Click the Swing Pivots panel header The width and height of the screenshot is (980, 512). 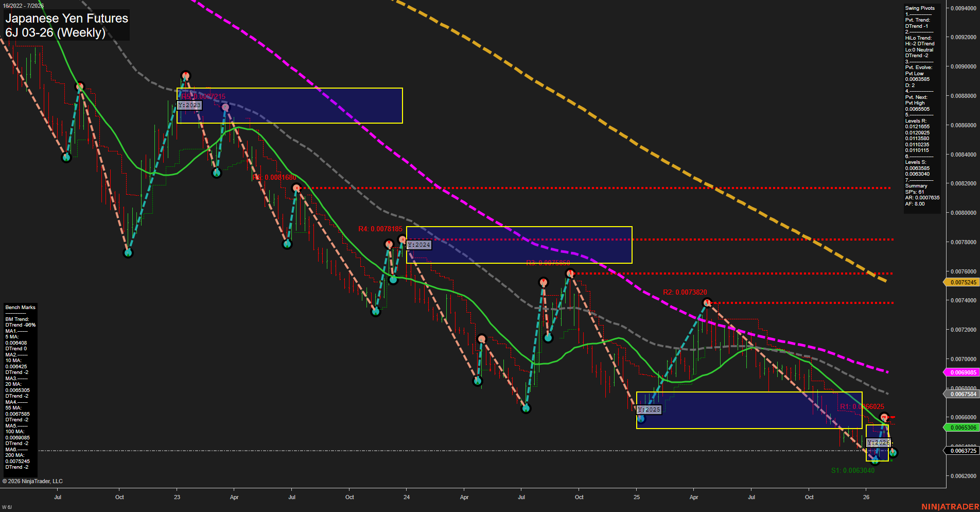(x=919, y=8)
